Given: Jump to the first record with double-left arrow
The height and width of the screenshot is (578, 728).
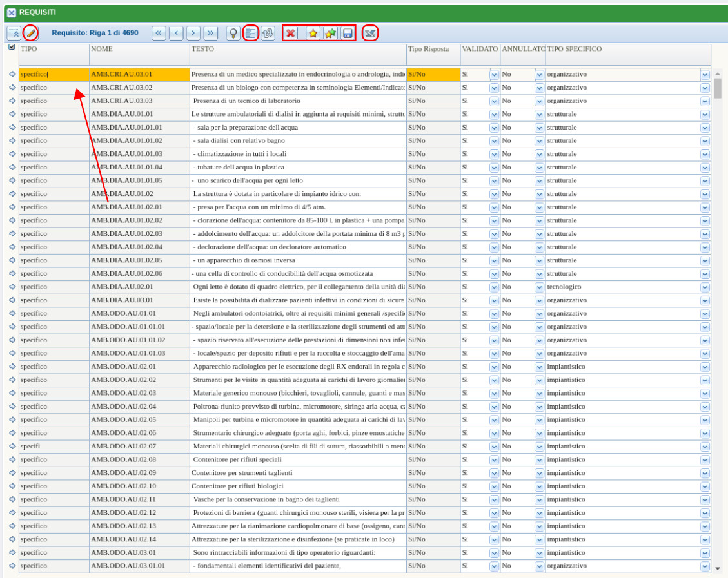Looking at the screenshot, I should pos(159,33).
